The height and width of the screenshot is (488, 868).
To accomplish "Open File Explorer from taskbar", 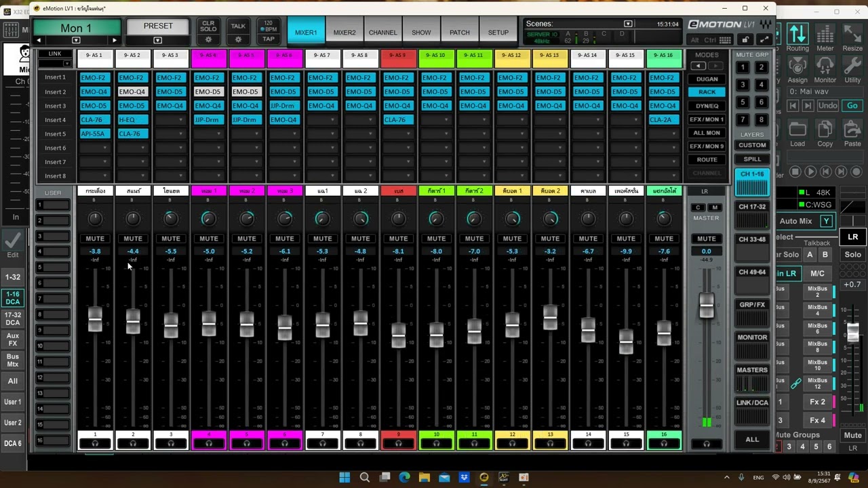I will click(x=425, y=477).
